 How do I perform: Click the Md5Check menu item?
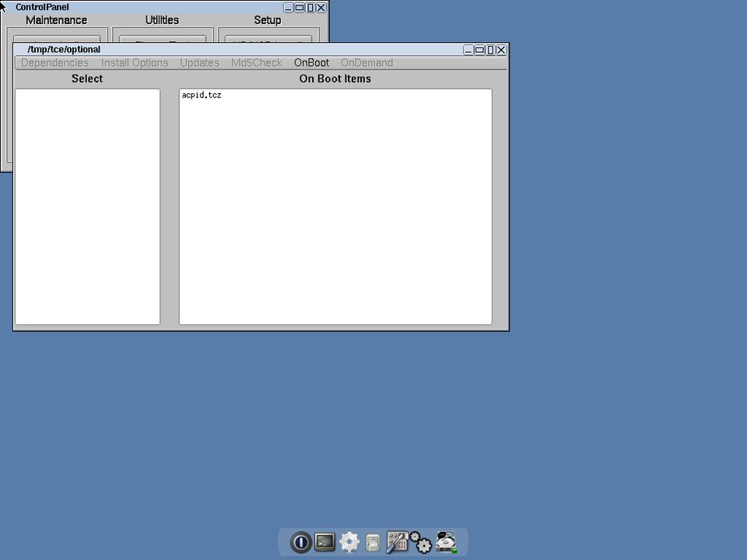(x=257, y=63)
